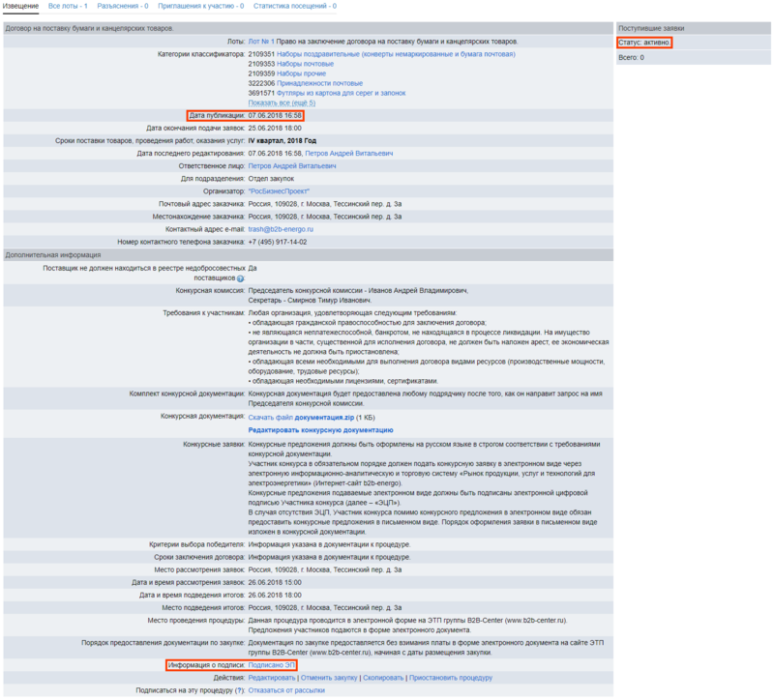Screen dimensions: 774x700
Task: Click the help icon next to недобросовестных поставщиков
Action: 240,277
